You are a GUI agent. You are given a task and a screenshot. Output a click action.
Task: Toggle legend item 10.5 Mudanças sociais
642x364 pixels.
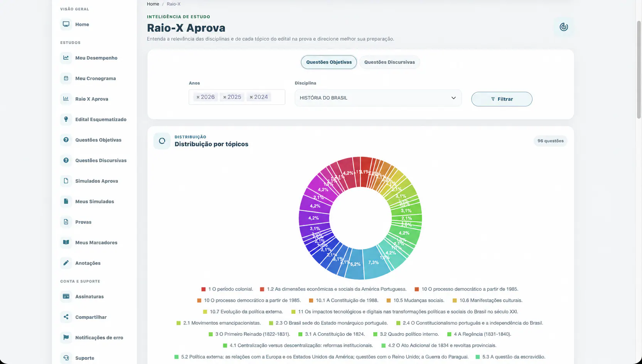click(415, 300)
